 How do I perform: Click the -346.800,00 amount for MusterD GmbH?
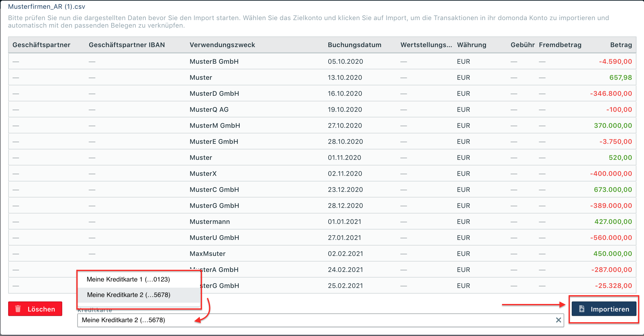pyautogui.click(x=611, y=94)
